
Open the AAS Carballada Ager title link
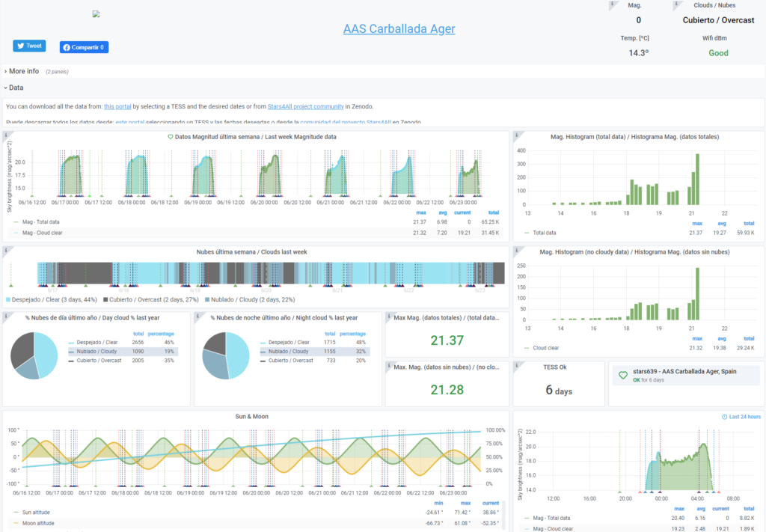[x=399, y=29]
